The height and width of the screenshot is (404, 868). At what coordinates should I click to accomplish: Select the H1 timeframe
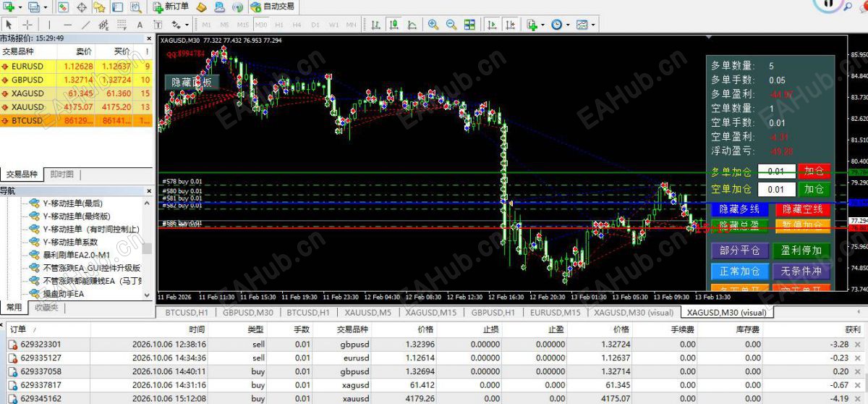(x=279, y=25)
